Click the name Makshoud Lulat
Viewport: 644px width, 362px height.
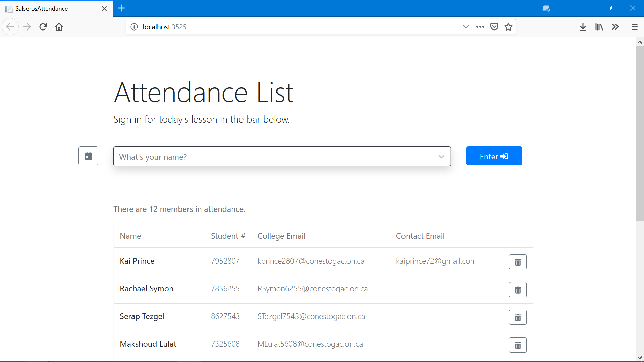148,344
